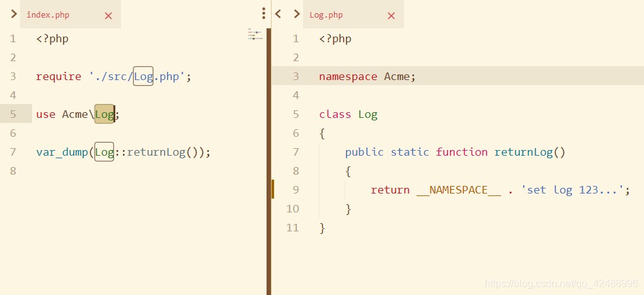
Task: Place cursor on 'require' keyword in index.php
Action: [x=59, y=76]
